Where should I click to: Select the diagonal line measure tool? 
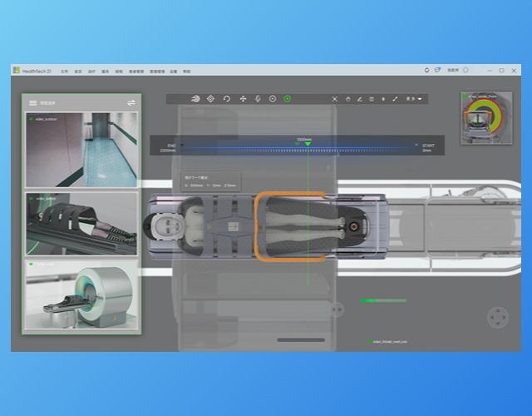pyautogui.click(x=395, y=99)
